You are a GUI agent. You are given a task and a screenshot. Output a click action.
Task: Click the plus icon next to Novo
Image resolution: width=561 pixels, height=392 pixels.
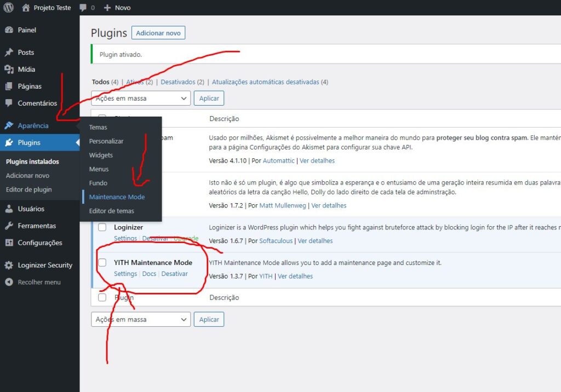pyautogui.click(x=107, y=8)
